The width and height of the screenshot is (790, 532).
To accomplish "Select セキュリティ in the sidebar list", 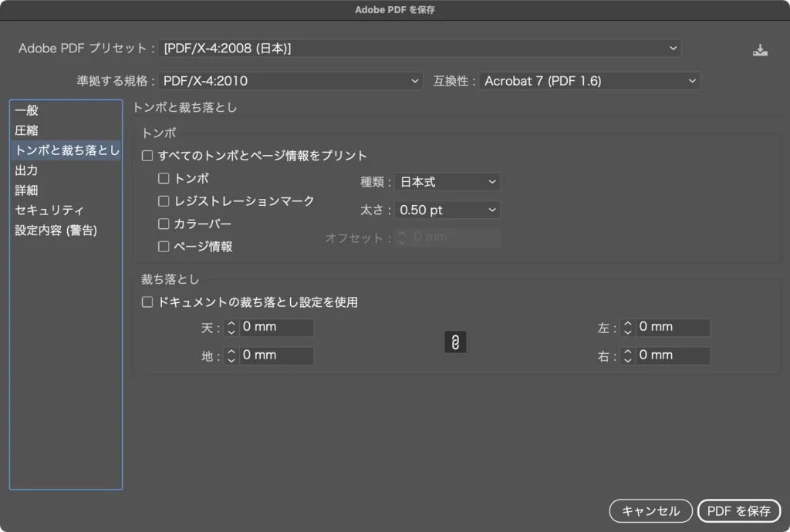I will [66, 210].
